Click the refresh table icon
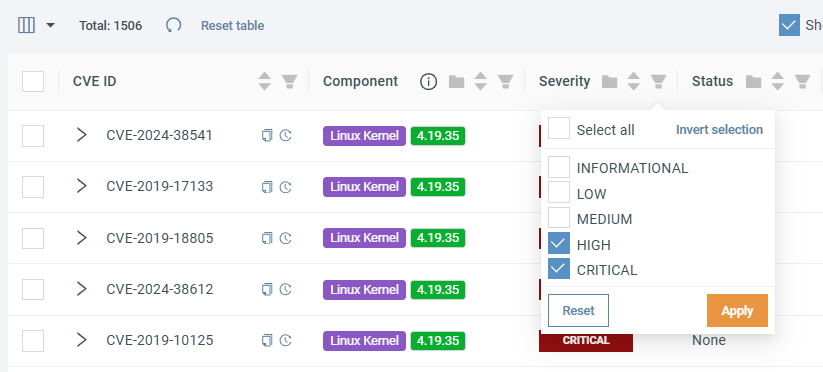The width and height of the screenshot is (823, 372). (174, 25)
